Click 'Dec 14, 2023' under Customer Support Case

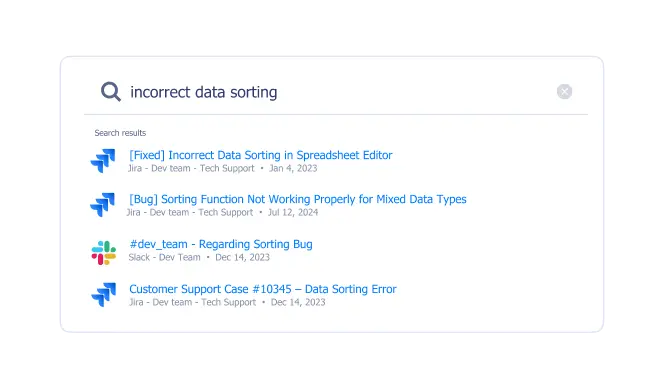pyautogui.click(x=298, y=302)
